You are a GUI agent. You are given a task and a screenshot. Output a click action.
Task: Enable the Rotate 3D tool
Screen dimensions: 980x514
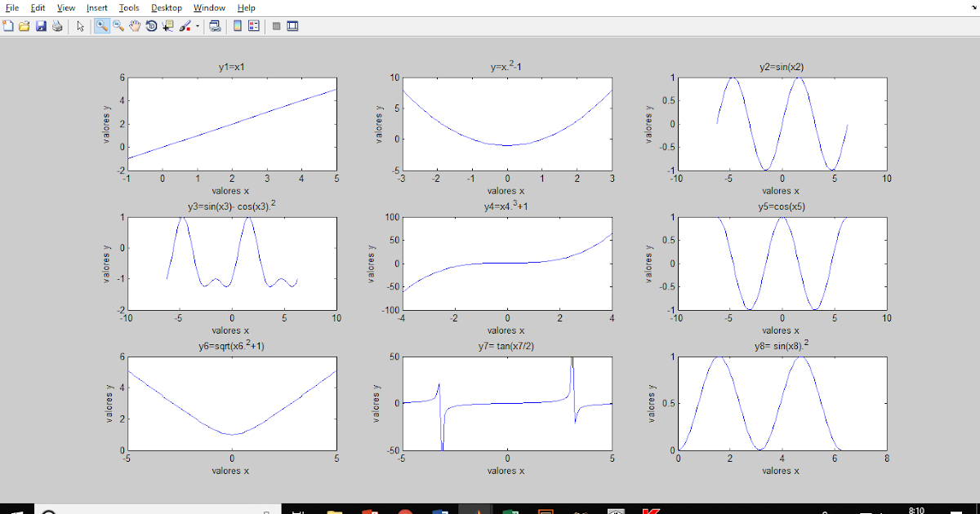(x=151, y=25)
